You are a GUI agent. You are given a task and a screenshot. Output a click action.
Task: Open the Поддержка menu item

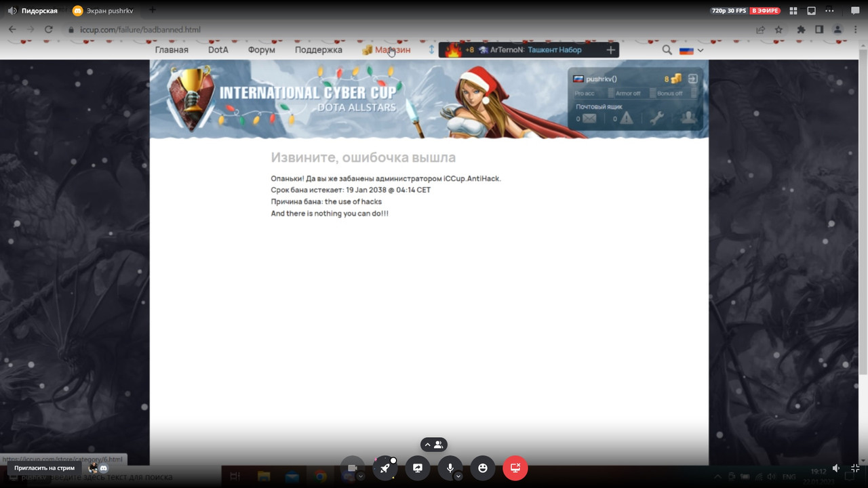point(319,50)
